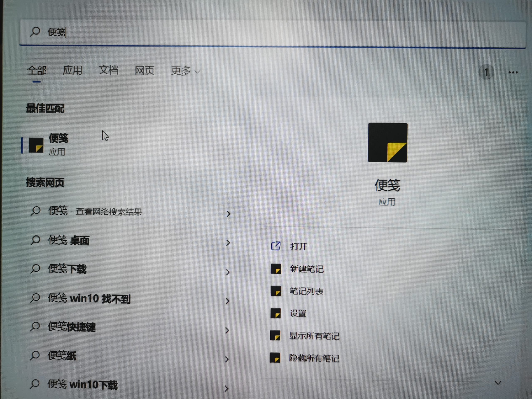Image resolution: width=532 pixels, height=399 pixels.
Task: Click the open-external icon next to 打开
Action: pyautogui.click(x=276, y=246)
